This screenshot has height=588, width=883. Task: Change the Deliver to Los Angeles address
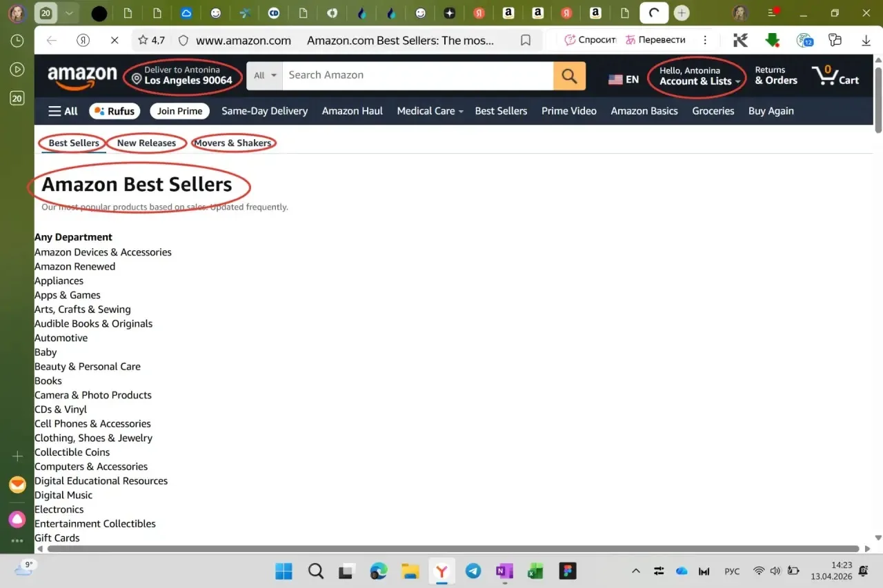point(182,76)
